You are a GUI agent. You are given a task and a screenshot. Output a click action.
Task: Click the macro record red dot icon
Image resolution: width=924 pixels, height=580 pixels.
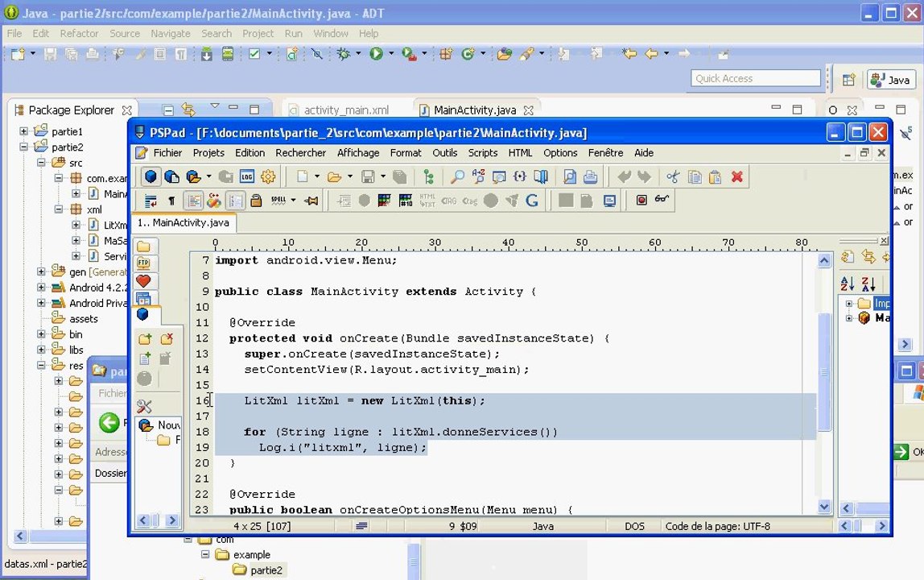[641, 201]
